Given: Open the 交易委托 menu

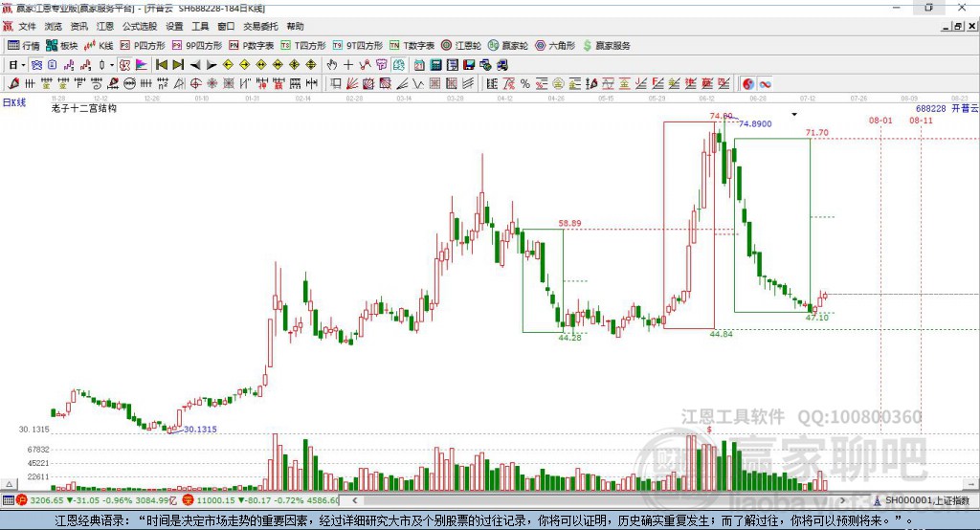Looking at the screenshot, I should [260, 26].
